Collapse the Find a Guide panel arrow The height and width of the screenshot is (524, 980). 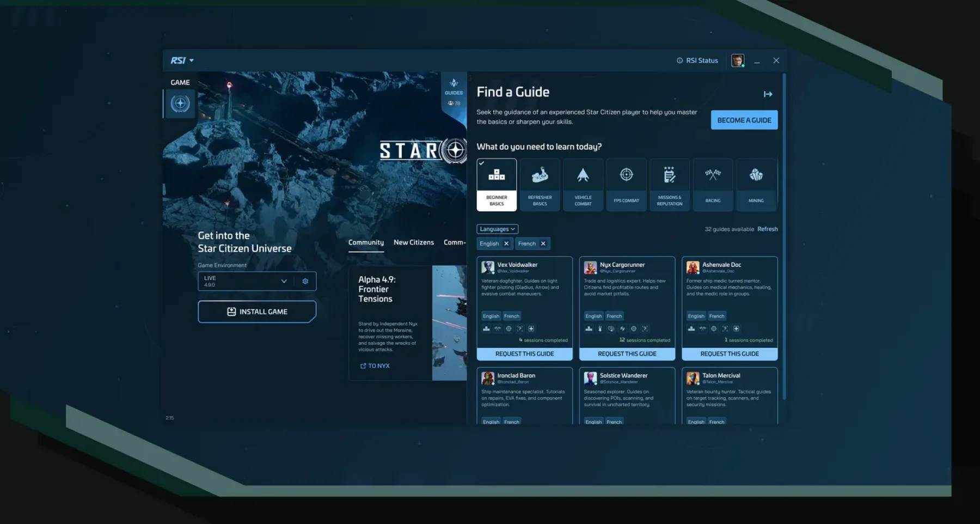coord(768,94)
